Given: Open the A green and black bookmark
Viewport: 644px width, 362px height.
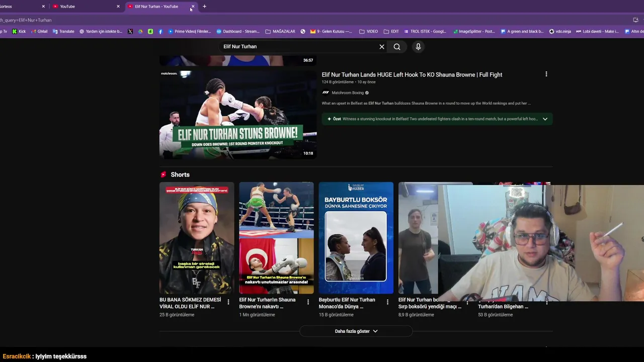Looking at the screenshot, I should coord(522,31).
